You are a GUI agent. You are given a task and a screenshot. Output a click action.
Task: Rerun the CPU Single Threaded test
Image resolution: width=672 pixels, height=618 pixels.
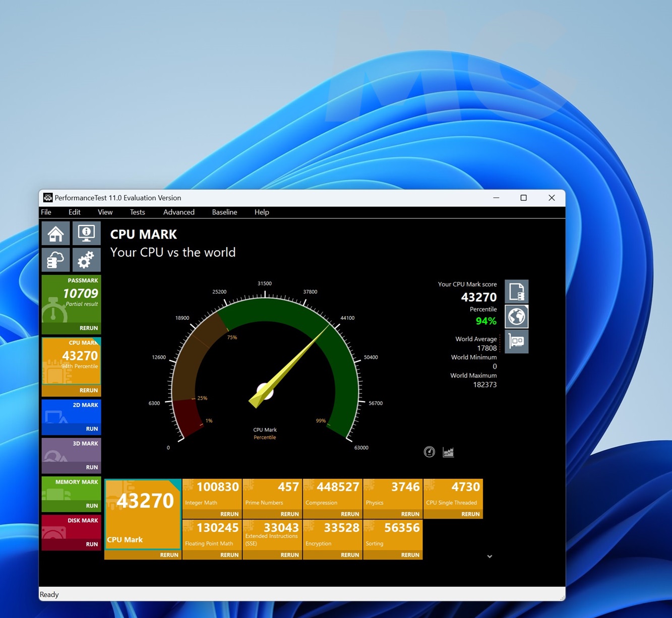[x=470, y=514]
